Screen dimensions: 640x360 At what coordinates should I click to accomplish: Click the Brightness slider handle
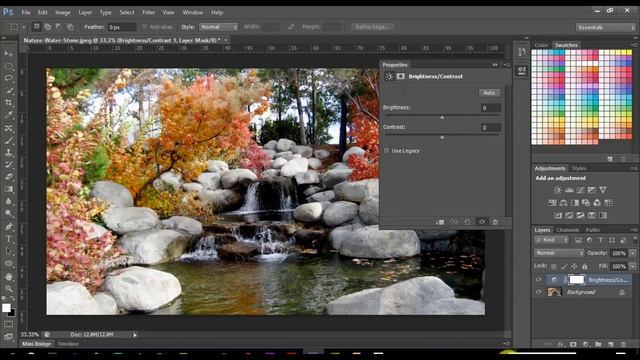(x=442, y=117)
